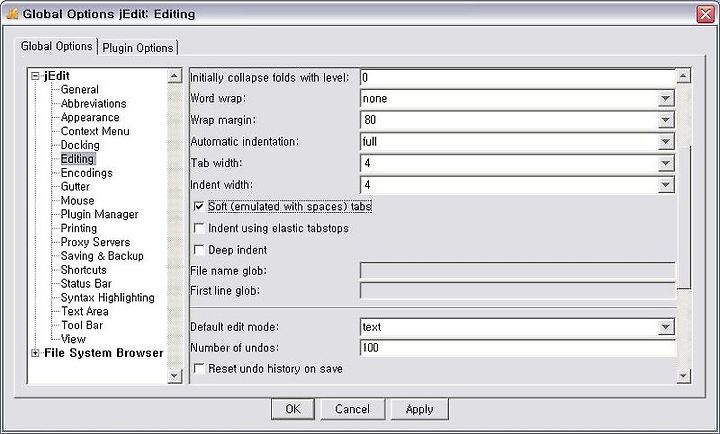Screen dimensions: 720x434
Task: Open Encodings options
Action: click(x=86, y=173)
